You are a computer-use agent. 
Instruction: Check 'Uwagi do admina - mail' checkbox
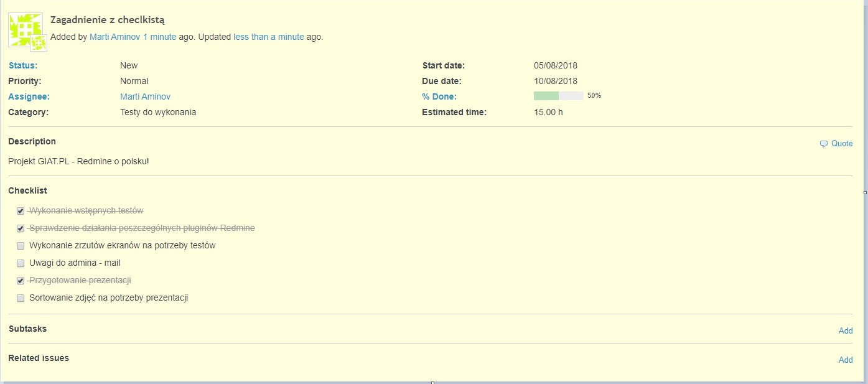point(21,263)
